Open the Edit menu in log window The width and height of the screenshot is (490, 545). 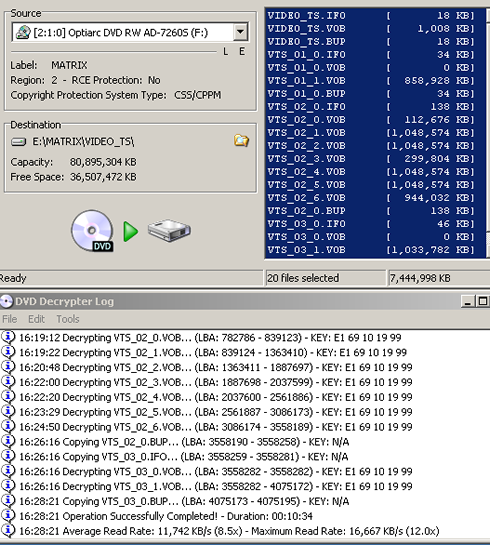point(36,319)
